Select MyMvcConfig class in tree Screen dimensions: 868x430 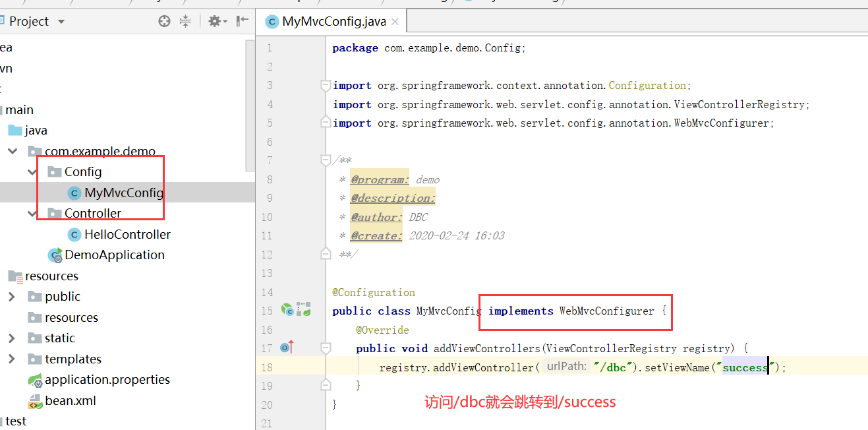click(124, 193)
